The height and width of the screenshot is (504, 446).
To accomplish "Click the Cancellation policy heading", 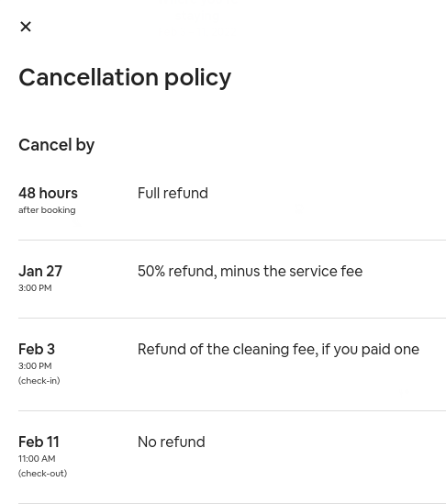I will coord(125,77).
